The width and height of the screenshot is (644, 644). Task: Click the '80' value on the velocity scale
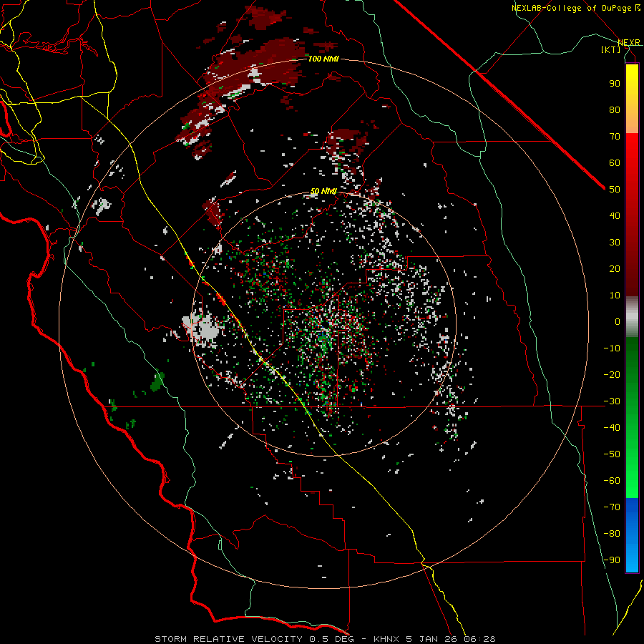click(x=615, y=109)
